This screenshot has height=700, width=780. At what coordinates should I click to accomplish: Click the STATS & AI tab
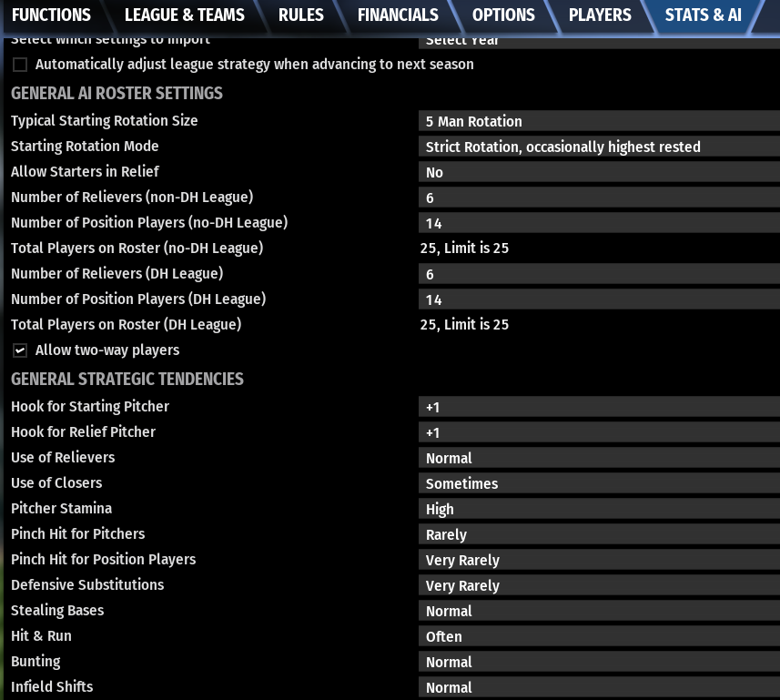[x=703, y=15]
